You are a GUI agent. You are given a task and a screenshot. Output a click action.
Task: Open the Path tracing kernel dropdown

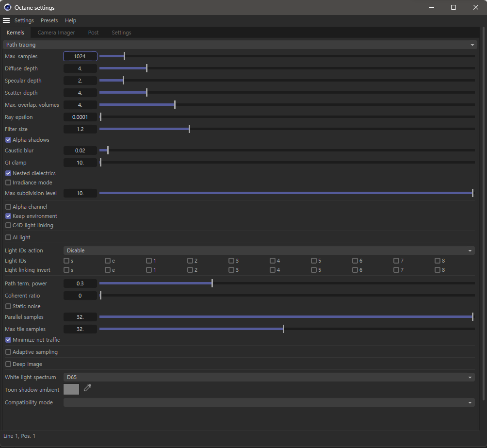click(x=240, y=45)
